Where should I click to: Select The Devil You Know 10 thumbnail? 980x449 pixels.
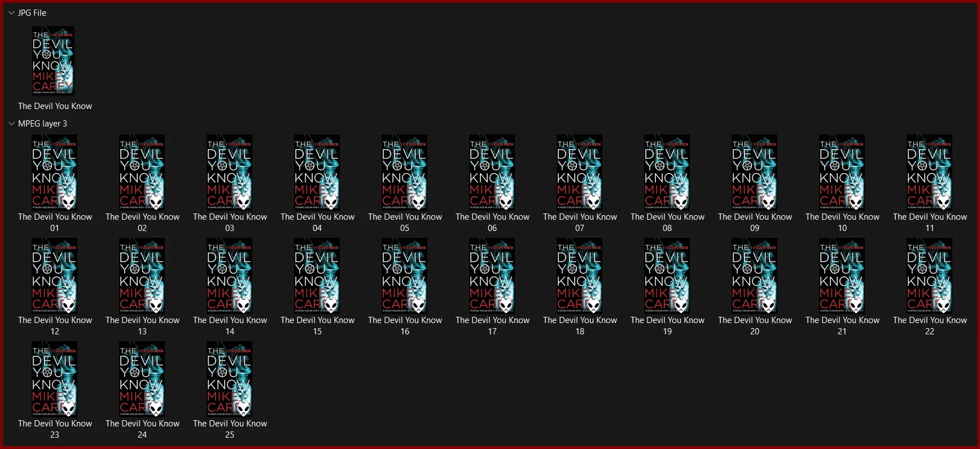tap(842, 172)
